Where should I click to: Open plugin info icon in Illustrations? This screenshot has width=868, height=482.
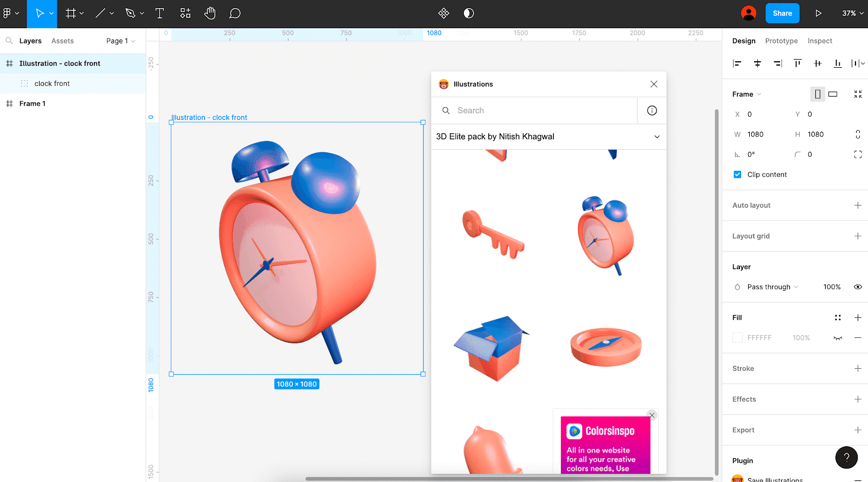(652, 111)
